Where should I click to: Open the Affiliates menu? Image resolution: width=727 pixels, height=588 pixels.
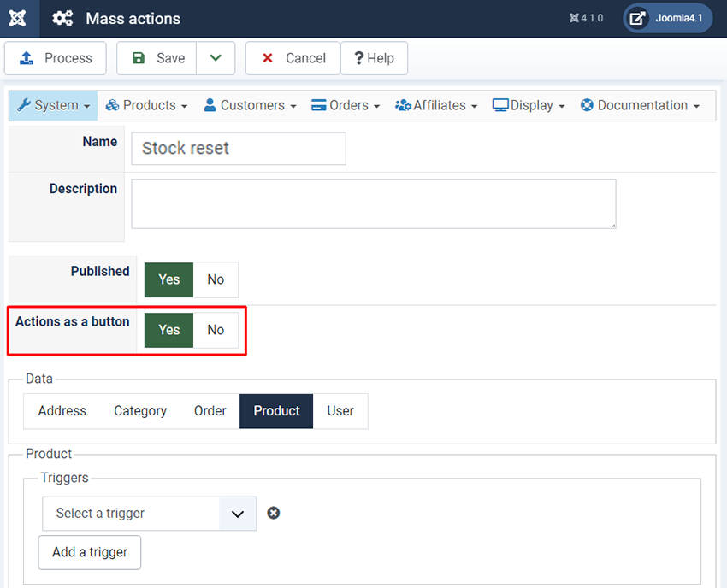436,106
